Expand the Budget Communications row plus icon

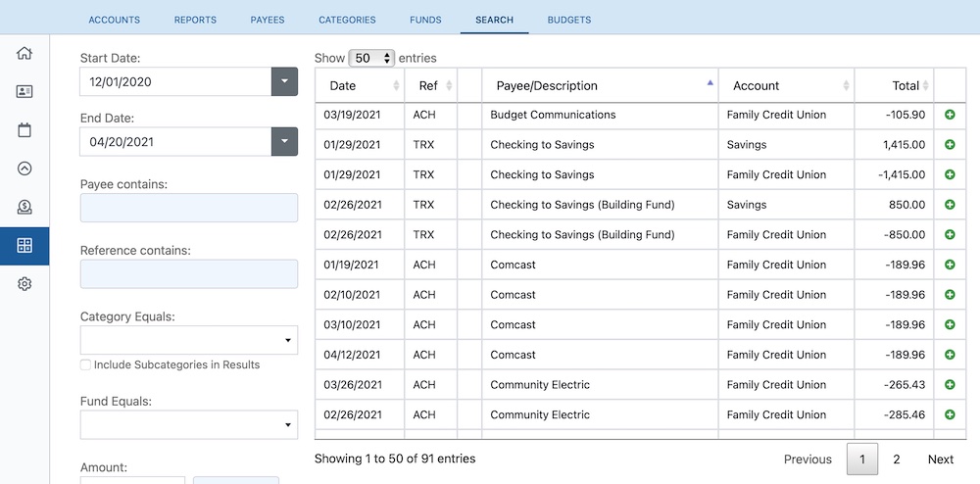point(950,115)
